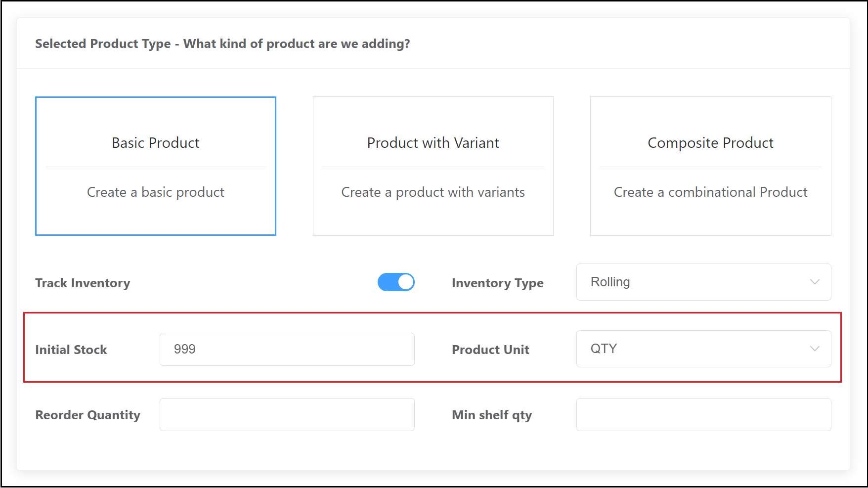Click the Min shelf qty input field
Viewport: 868px width, 488px height.
703,414
